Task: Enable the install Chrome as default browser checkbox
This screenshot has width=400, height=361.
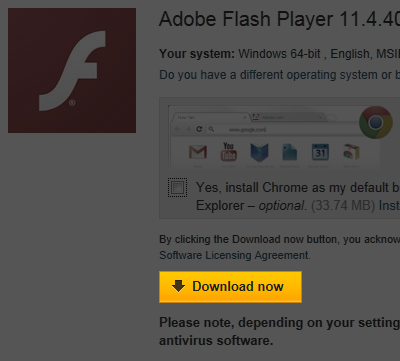Action: click(177, 187)
